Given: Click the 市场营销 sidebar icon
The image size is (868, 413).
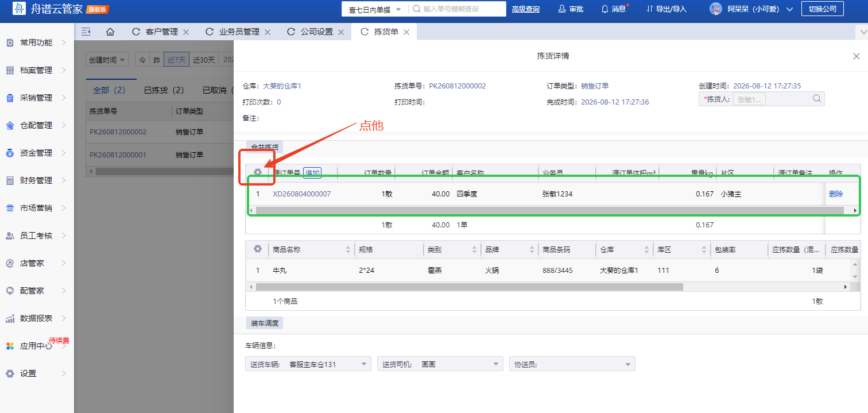Looking at the screenshot, I should pos(10,208).
